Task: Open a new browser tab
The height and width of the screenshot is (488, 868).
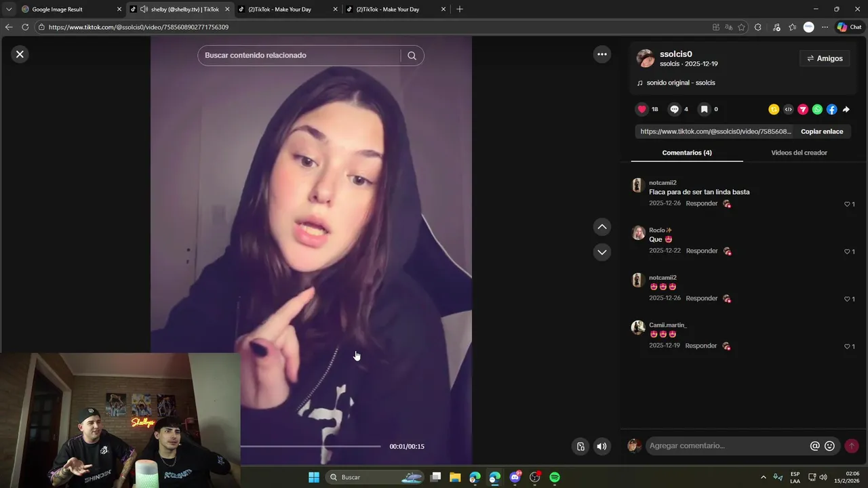Action: coord(460,9)
